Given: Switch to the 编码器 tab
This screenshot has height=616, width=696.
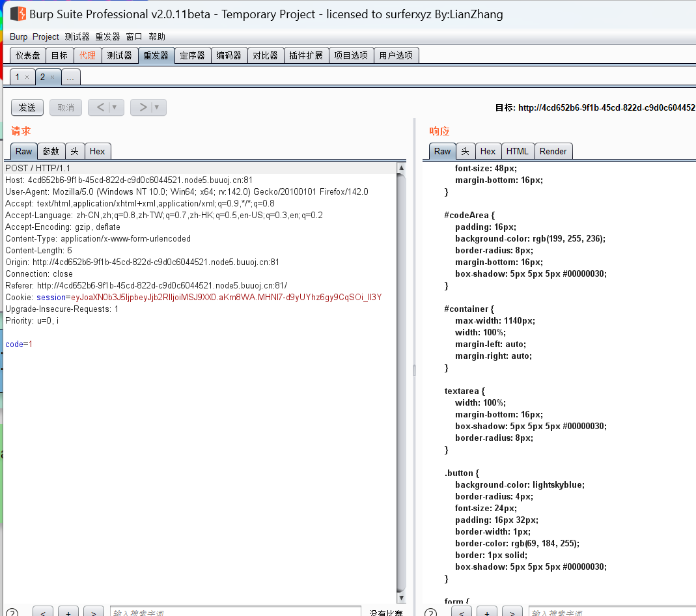Looking at the screenshot, I should [229, 55].
